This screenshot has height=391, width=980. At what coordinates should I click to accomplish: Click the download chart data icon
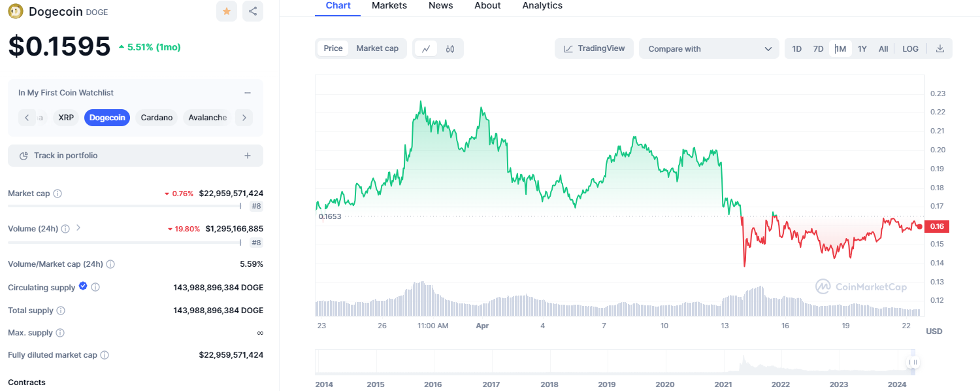coord(940,48)
